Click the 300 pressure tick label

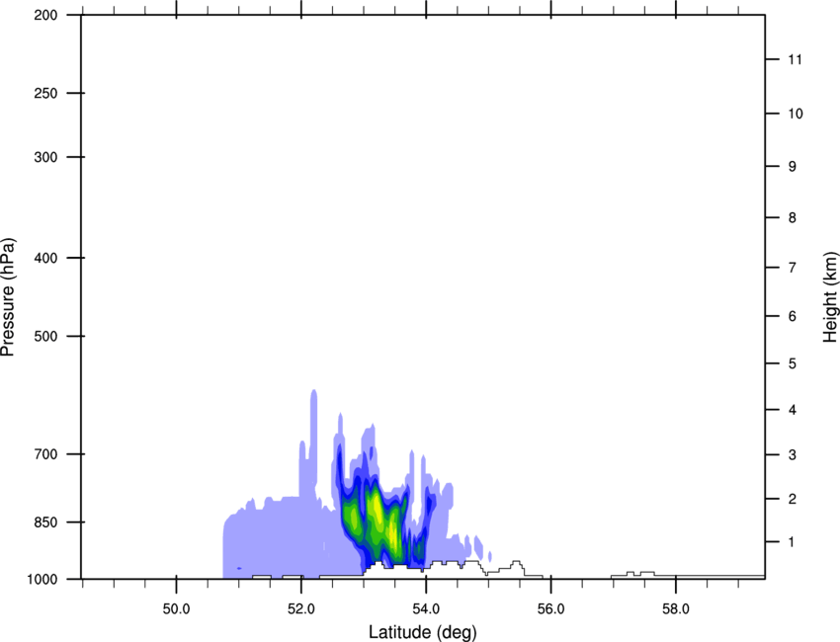click(45, 157)
